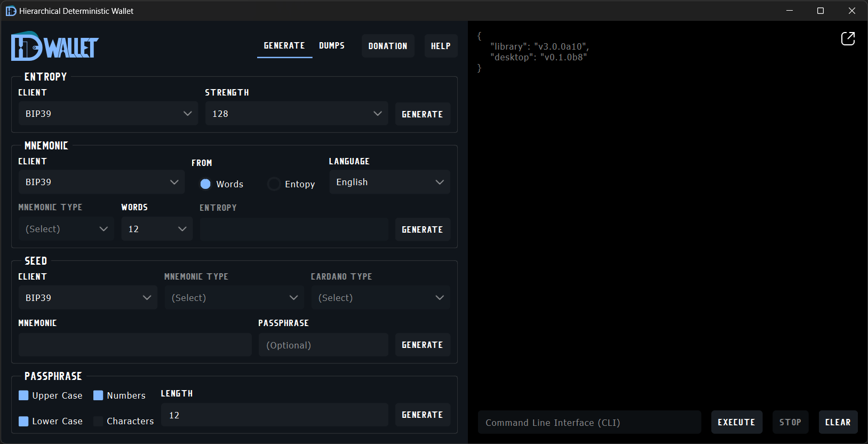Focus the Seed Mnemonic input field
The width and height of the screenshot is (868, 444).
135,345
